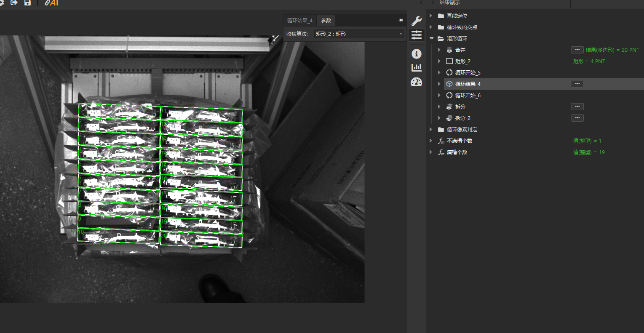Click the ellipsis button beside 拆分_2
644x333 pixels.
click(577, 118)
